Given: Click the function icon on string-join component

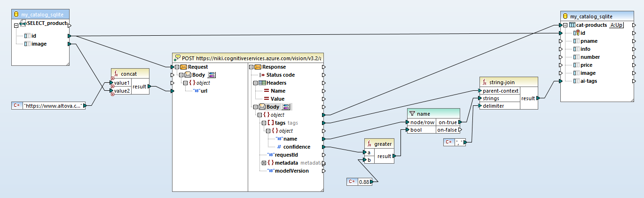Looking at the screenshot, I should click(485, 82).
